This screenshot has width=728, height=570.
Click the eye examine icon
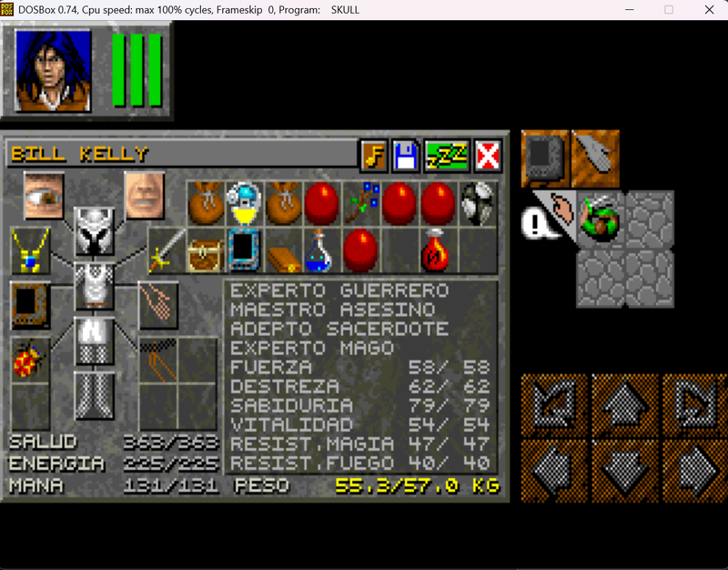point(44,196)
